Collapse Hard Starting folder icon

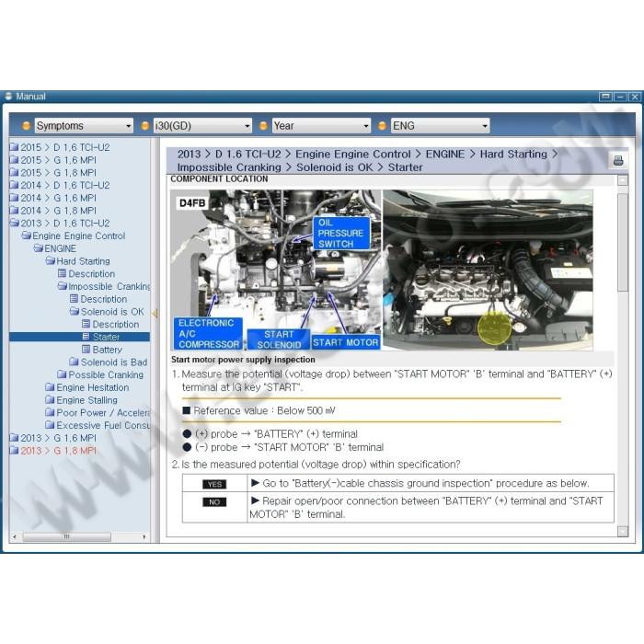coord(51,261)
